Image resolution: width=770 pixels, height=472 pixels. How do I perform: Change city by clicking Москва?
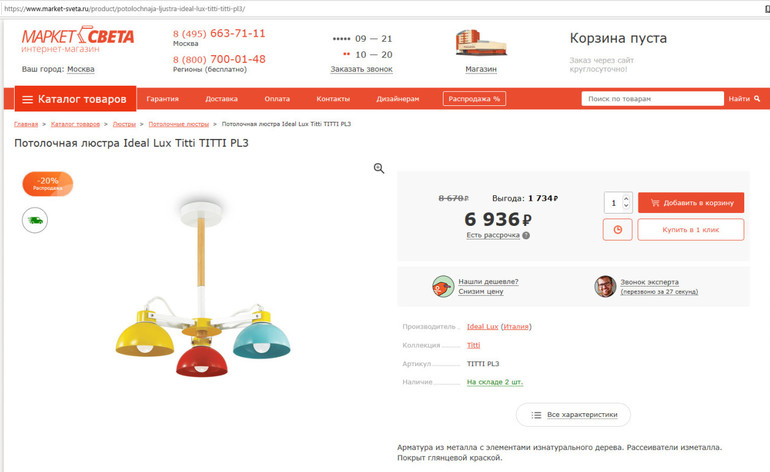point(81,69)
